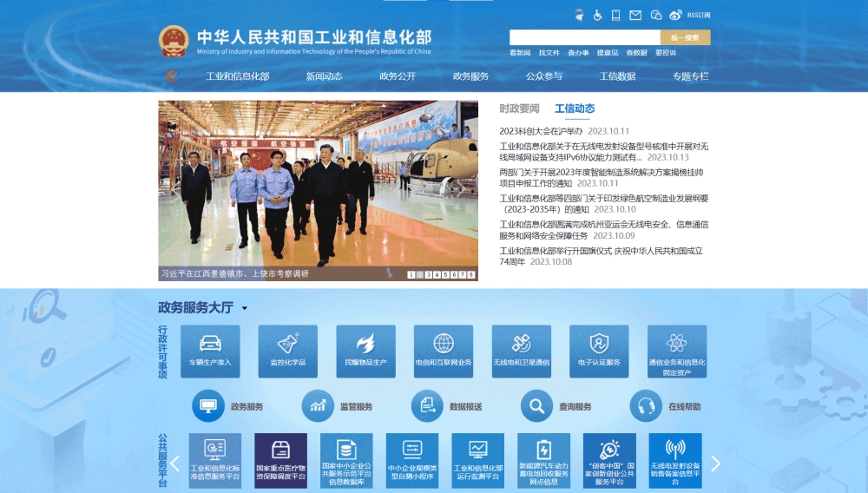The height and width of the screenshot is (493, 868).
Task: Open news about IPv6 协议能力测试
Action: pyautogui.click(x=603, y=152)
